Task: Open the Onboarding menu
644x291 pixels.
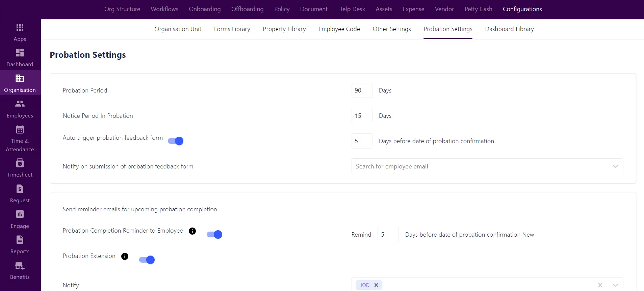Action: click(x=205, y=9)
